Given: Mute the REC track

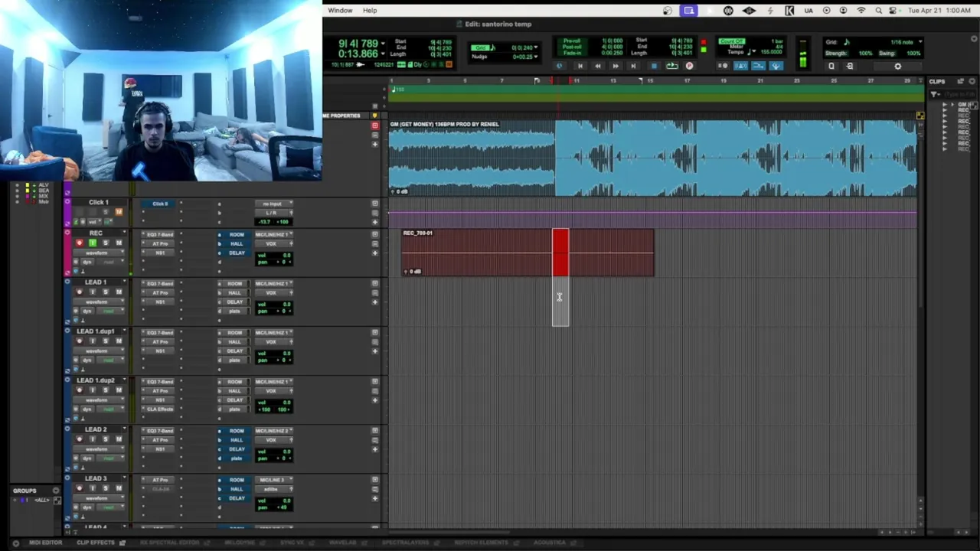Looking at the screenshot, I should (119, 243).
